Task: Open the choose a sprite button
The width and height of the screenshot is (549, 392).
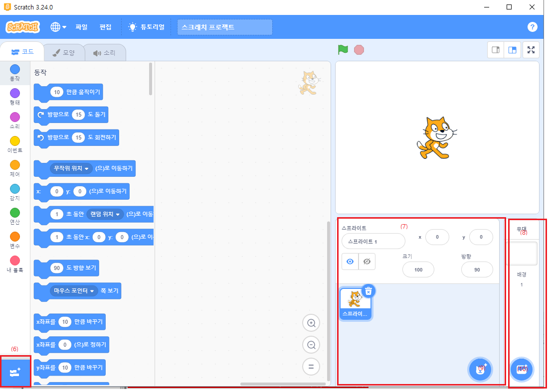Action: click(x=480, y=370)
